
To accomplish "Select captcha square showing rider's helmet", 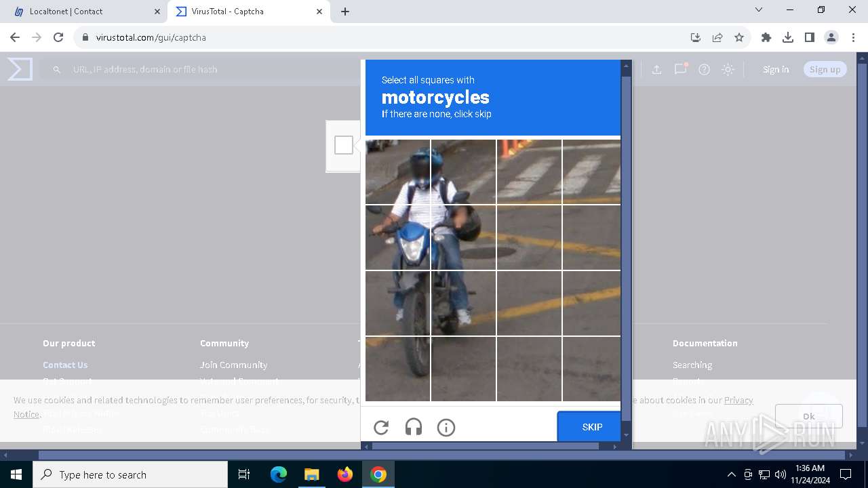I will point(398,171).
